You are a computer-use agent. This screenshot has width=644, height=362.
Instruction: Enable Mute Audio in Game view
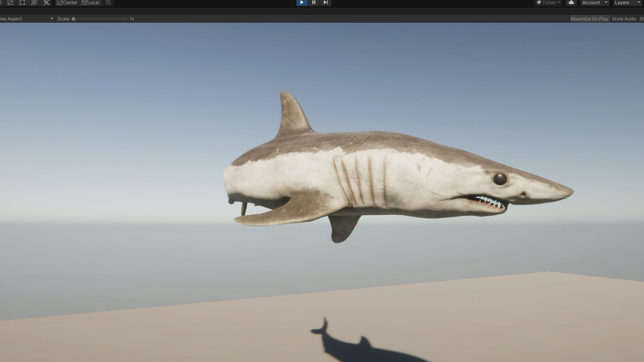[624, 19]
